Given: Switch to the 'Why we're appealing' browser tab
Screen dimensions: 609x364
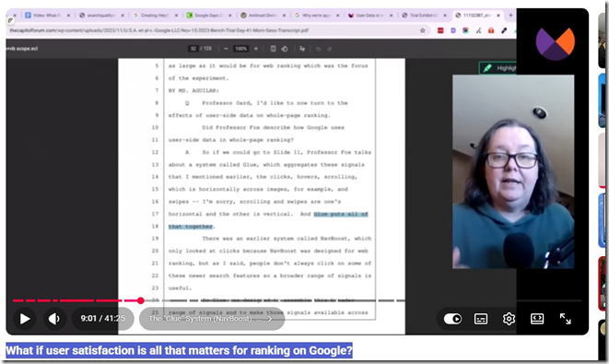Looking at the screenshot, I should click(316, 15).
